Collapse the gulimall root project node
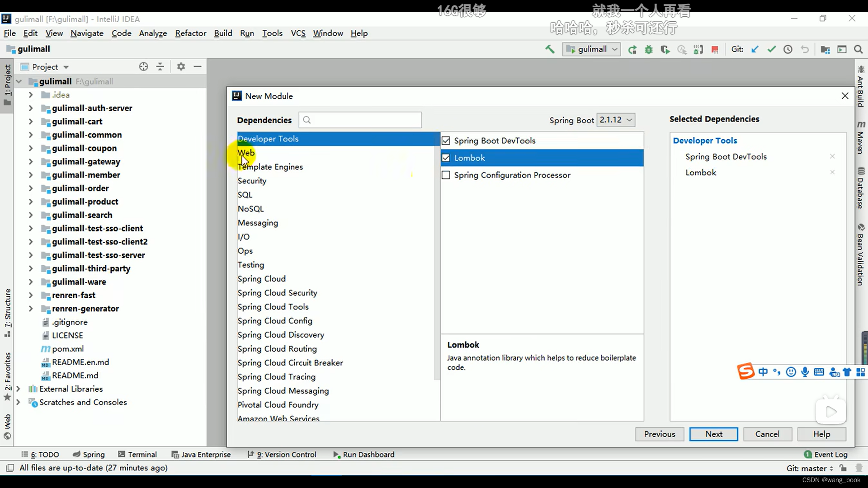Viewport: 868px width, 488px height. [x=19, y=81]
